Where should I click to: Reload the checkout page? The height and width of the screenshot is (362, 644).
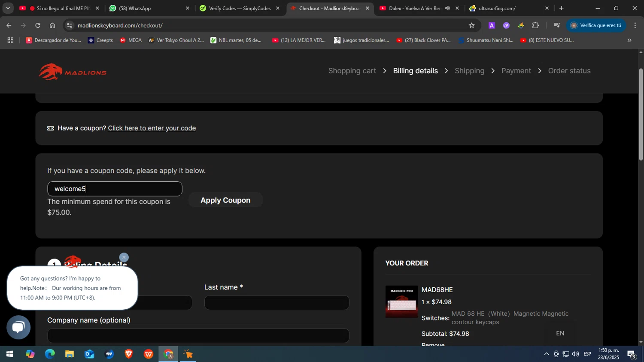pyautogui.click(x=38, y=25)
